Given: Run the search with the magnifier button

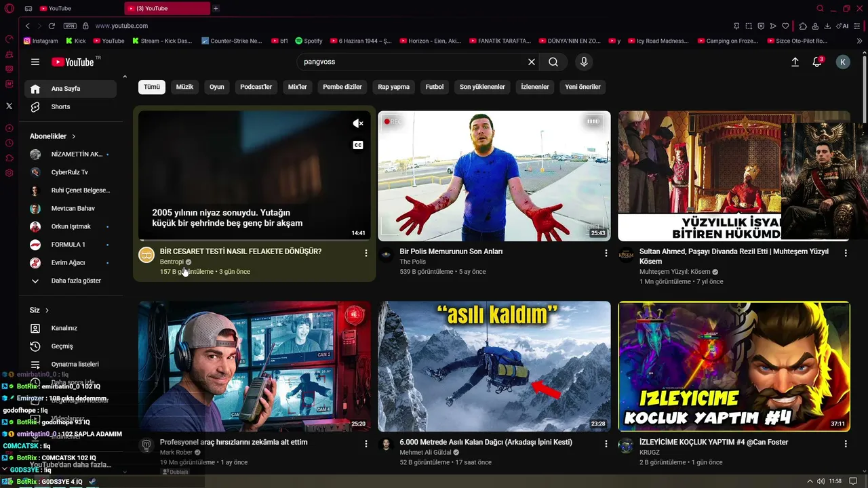Looking at the screenshot, I should [x=553, y=62].
